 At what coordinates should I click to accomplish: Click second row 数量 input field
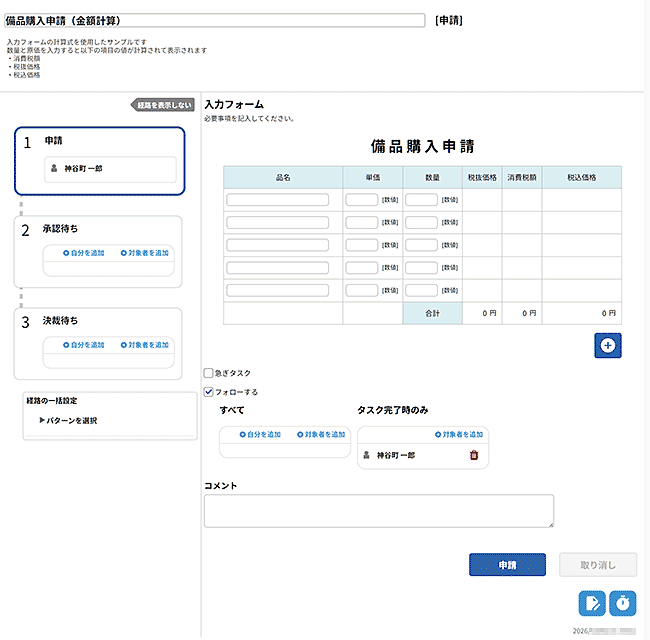coord(422,223)
